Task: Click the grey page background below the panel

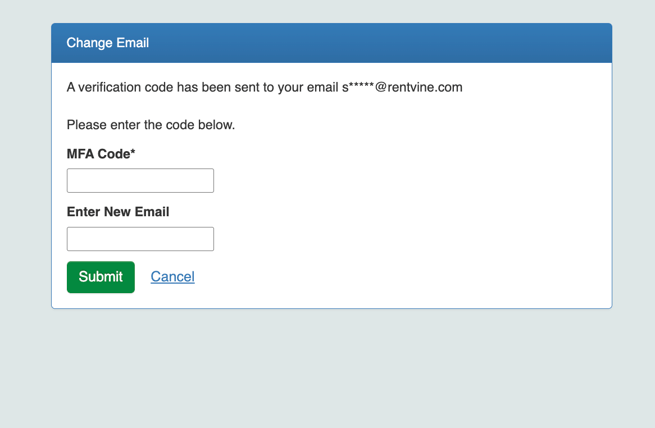Action: click(330, 370)
